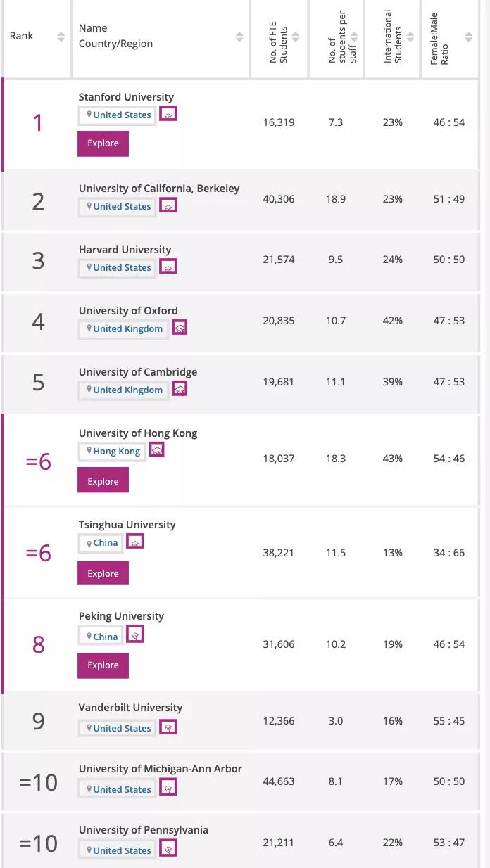Sort table by Rank column

coord(61,37)
